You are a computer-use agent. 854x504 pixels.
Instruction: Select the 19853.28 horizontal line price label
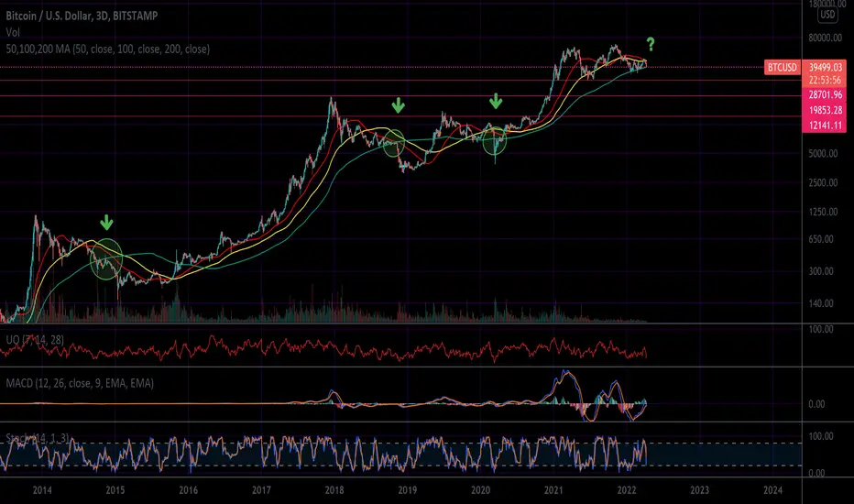(825, 110)
